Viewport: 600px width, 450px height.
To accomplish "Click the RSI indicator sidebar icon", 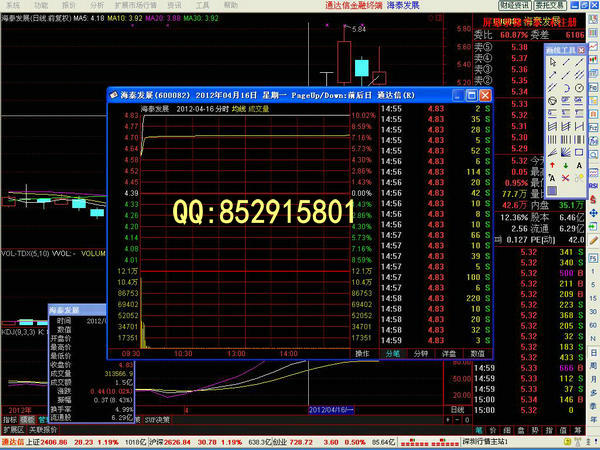I will point(593,186).
